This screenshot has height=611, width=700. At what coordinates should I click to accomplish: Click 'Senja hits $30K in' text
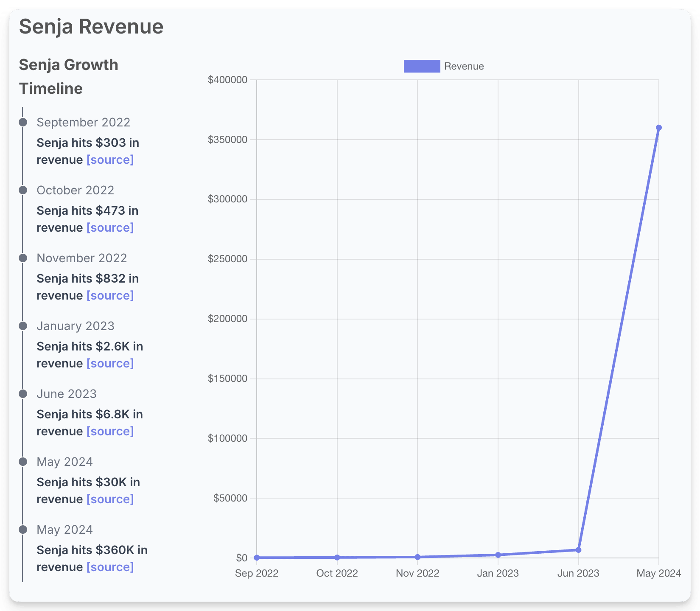(x=88, y=482)
